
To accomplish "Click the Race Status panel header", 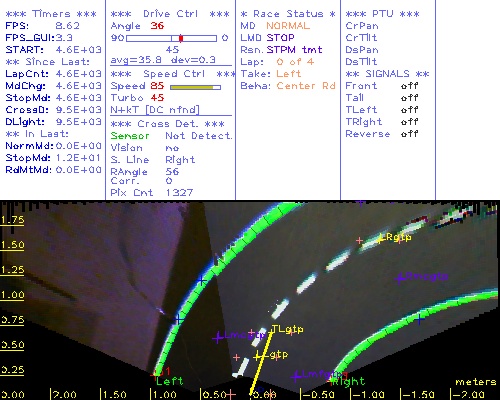I will click(x=288, y=14).
